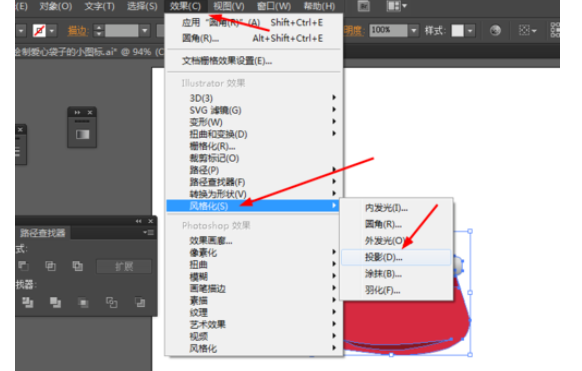
Task: Choose 应用 圆角 Shift+Ctrl+E menu item
Action: 253,23
